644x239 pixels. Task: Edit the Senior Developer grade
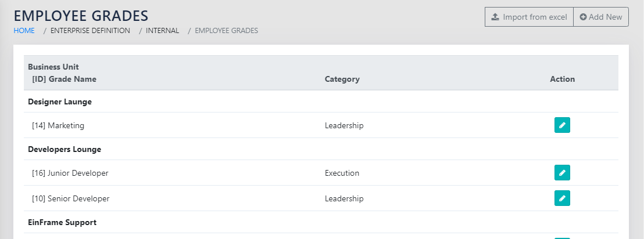point(562,198)
